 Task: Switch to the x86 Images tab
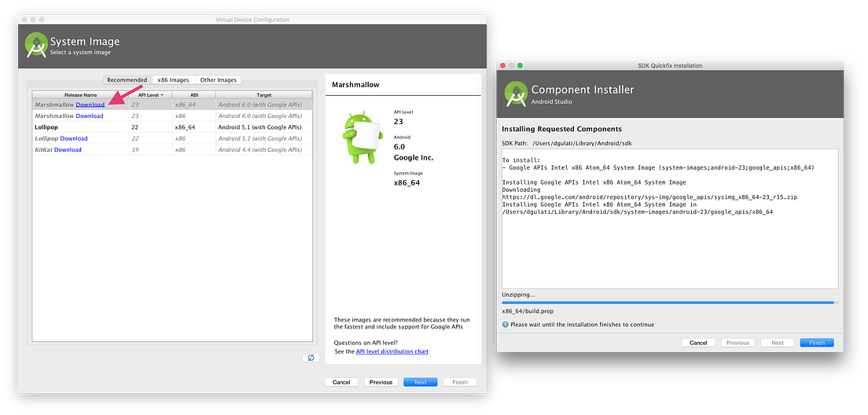click(x=173, y=79)
